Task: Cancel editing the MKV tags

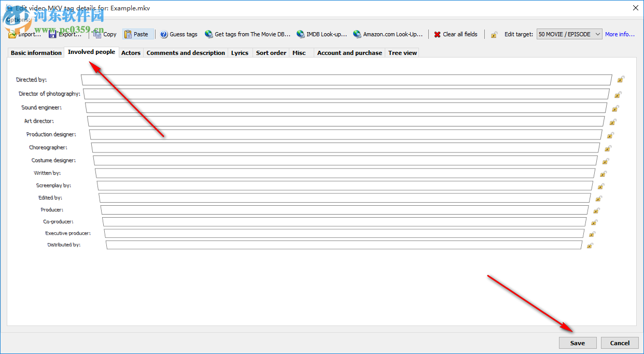Action: [620, 343]
